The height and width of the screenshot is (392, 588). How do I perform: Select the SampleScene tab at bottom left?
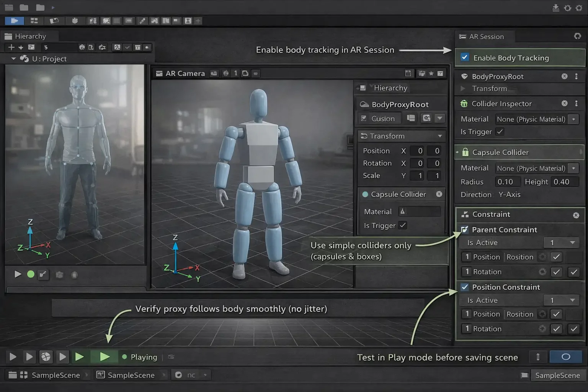(56, 375)
